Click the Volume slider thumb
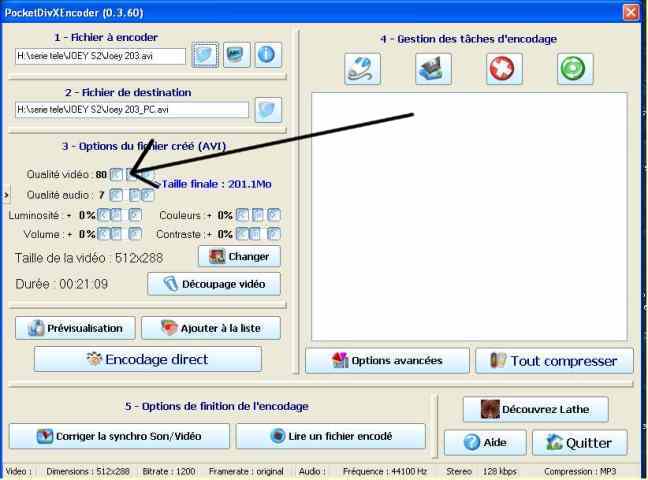 (x=116, y=234)
